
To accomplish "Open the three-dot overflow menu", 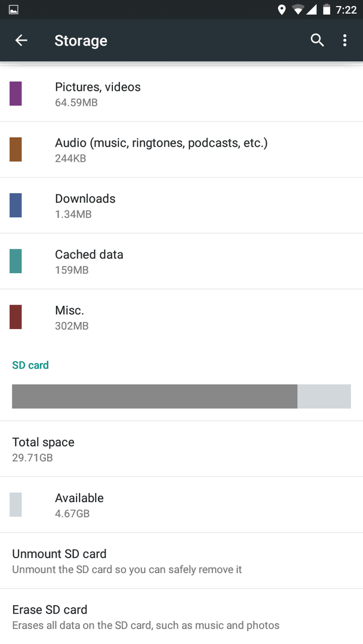I will coord(344,41).
